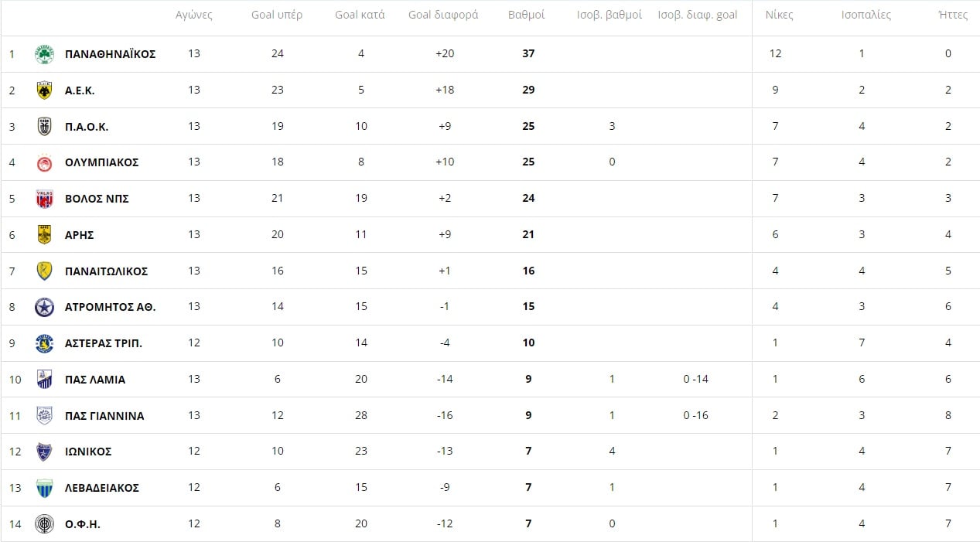The image size is (980, 542).
Task: Click the Atromitos blue star logo
Action: tap(44, 307)
